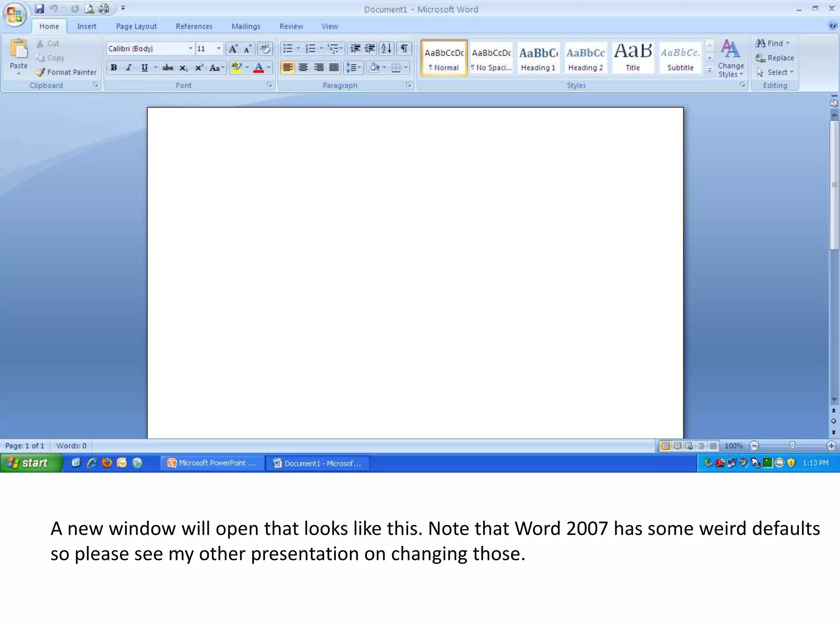
Task: Apply the shading fill to paragraph
Action: [374, 68]
